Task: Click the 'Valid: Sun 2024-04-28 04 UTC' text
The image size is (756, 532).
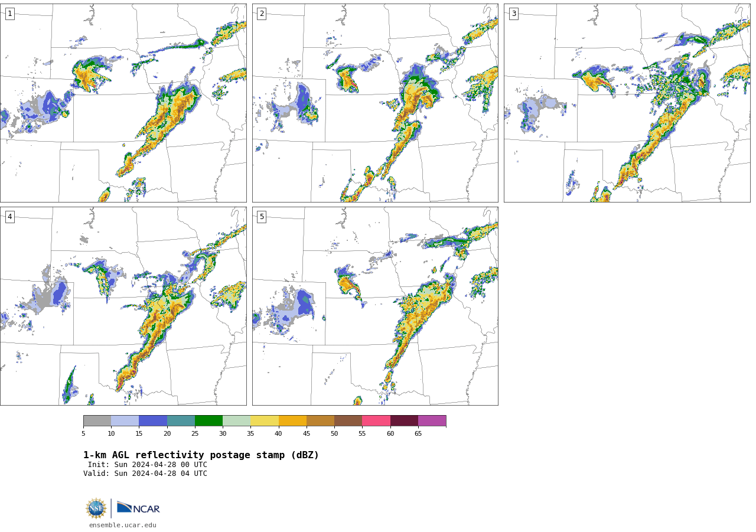Action: 145,474
